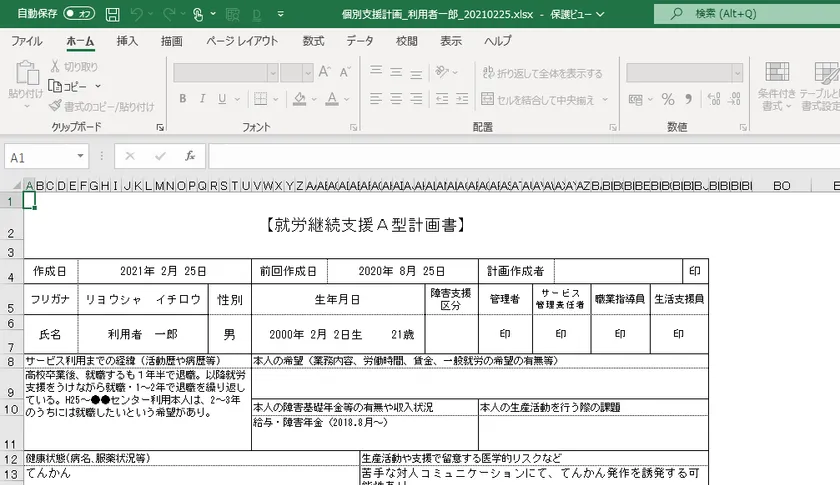
Task: Click the Insert Function fx icon
Action: coord(190,157)
